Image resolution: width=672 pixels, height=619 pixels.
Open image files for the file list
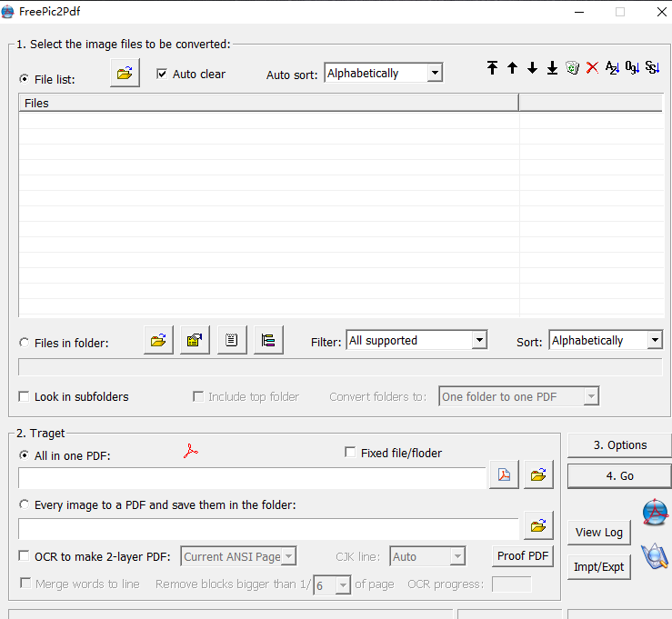point(125,74)
